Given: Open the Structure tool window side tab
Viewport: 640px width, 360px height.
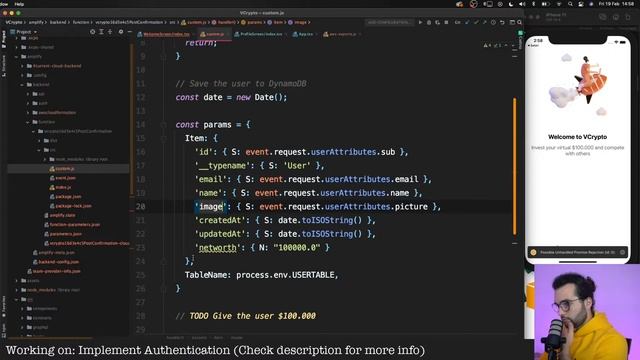Looking at the screenshot, I should 4,66.
